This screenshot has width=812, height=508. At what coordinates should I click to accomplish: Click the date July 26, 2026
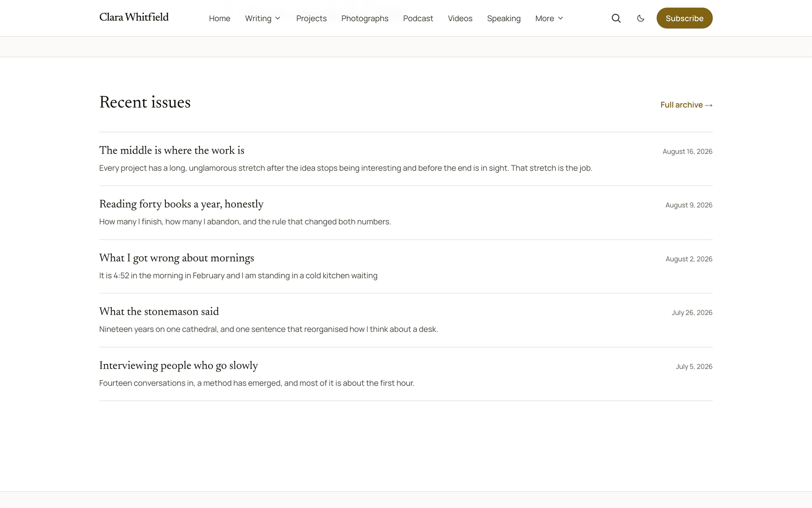(692, 312)
